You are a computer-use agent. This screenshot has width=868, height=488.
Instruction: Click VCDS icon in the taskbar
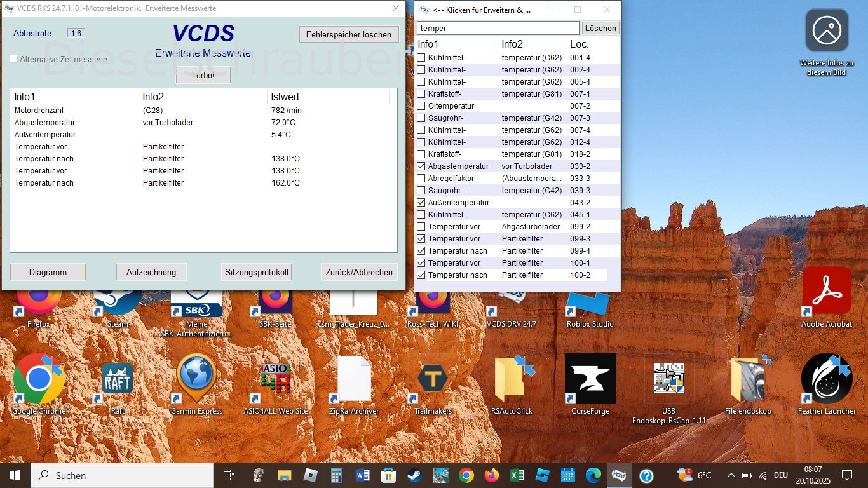point(618,475)
